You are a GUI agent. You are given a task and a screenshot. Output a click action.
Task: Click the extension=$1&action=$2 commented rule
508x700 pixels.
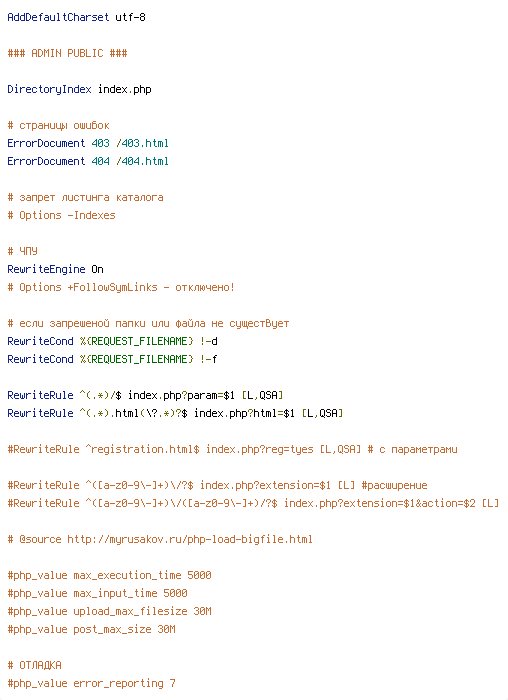coord(253,503)
